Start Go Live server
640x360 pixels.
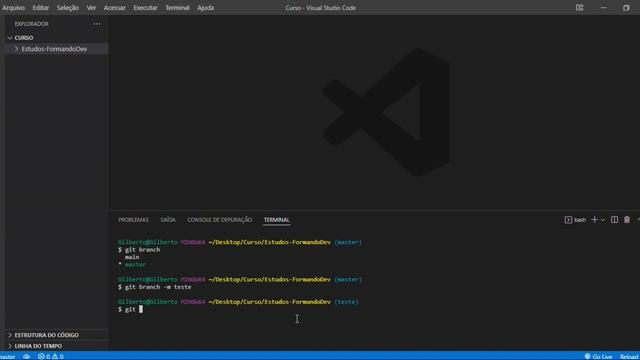[598, 356]
